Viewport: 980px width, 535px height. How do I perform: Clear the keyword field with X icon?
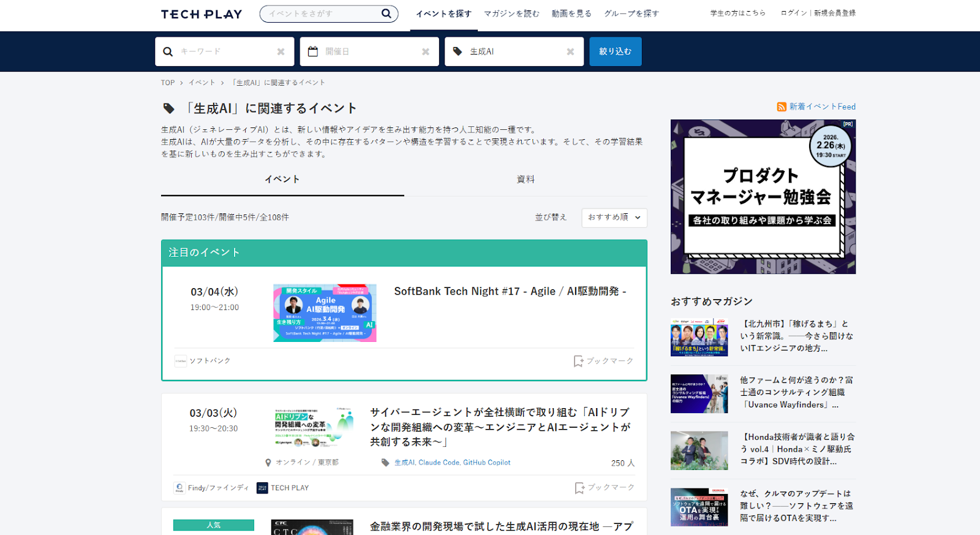coord(281,51)
